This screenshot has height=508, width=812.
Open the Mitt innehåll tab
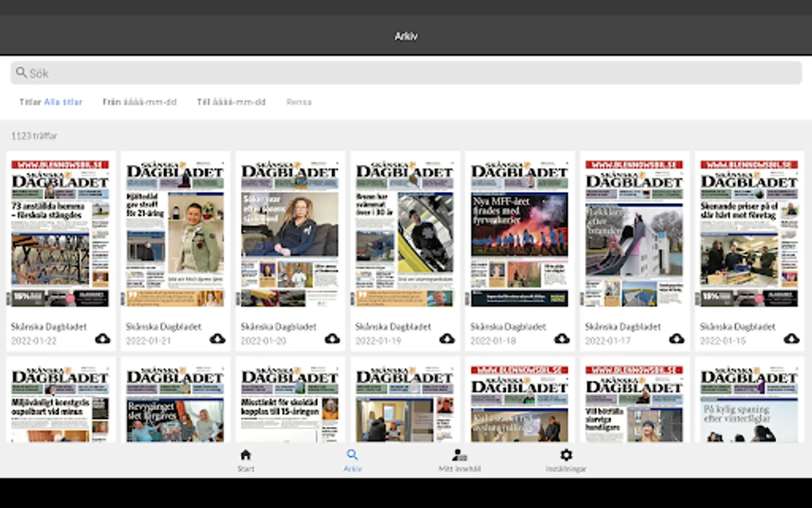pos(460,460)
